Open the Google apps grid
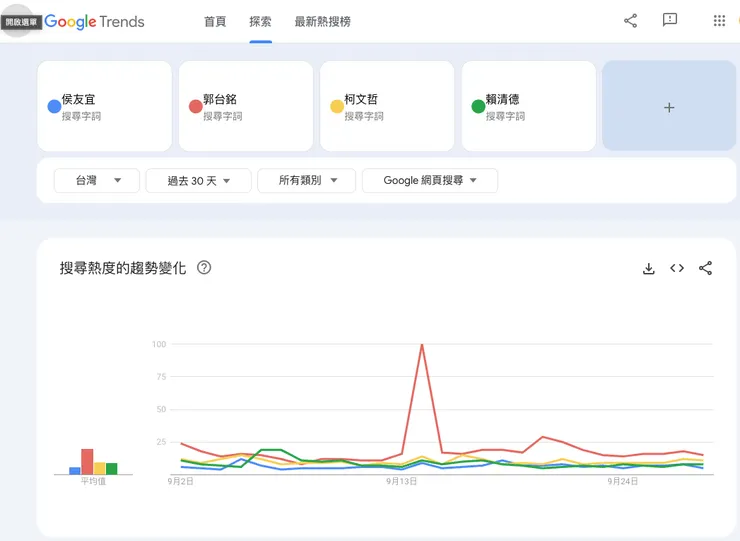Screen dimensions: 740x541 [x=719, y=21]
